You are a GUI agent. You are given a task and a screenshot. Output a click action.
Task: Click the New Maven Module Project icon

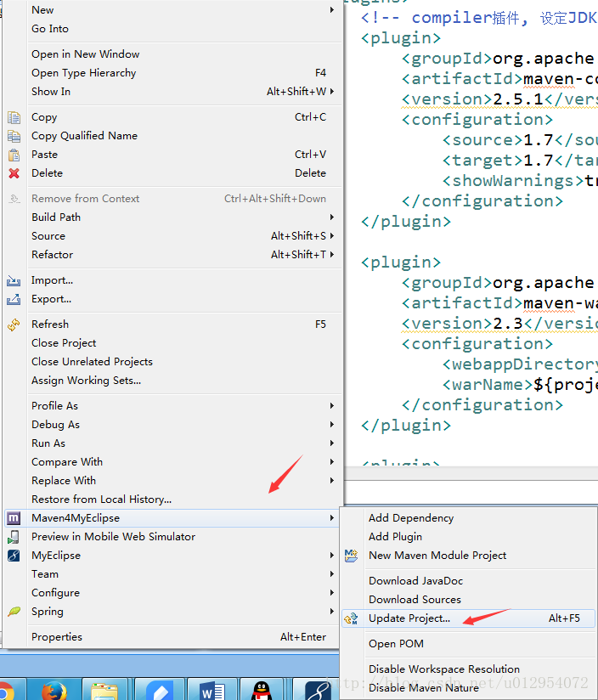coord(351,556)
